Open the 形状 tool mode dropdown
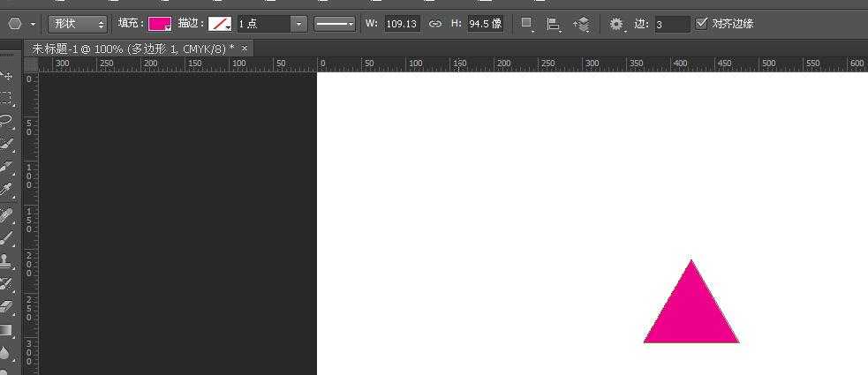Image resolution: width=868 pixels, height=375 pixels. [x=77, y=24]
